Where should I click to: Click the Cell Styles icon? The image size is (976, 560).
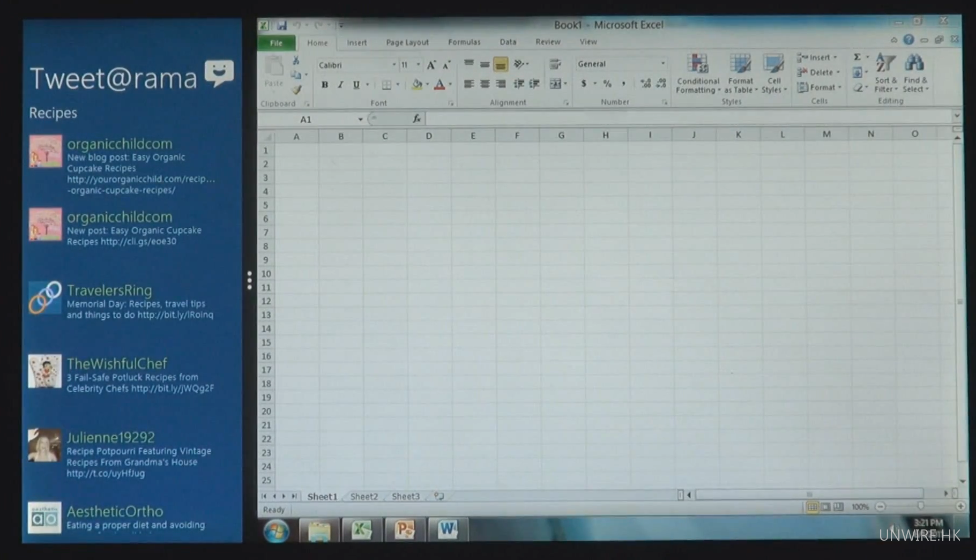coord(773,74)
